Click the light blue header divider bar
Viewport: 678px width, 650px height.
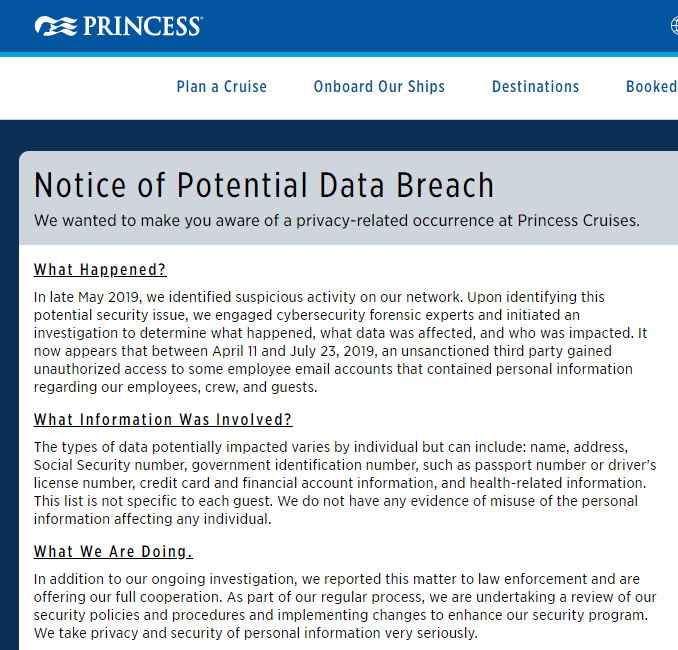point(339,54)
